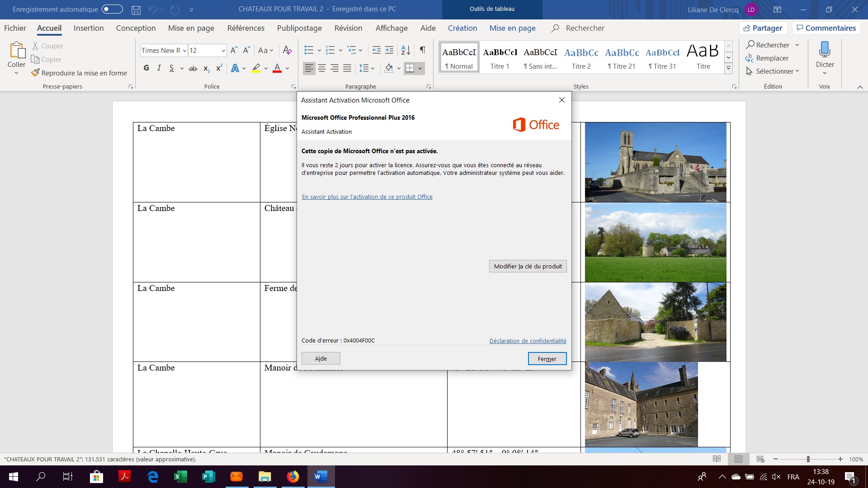Adjust the zoom level slider
Viewport: 868px width, 488px height.
click(x=808, y=459)
